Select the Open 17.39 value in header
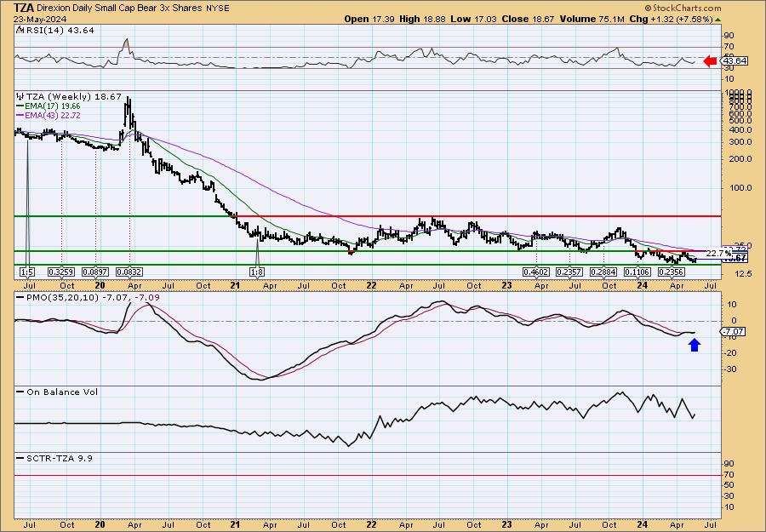Image resolution: width=766 pixels, height=532 pixels. 370,19
